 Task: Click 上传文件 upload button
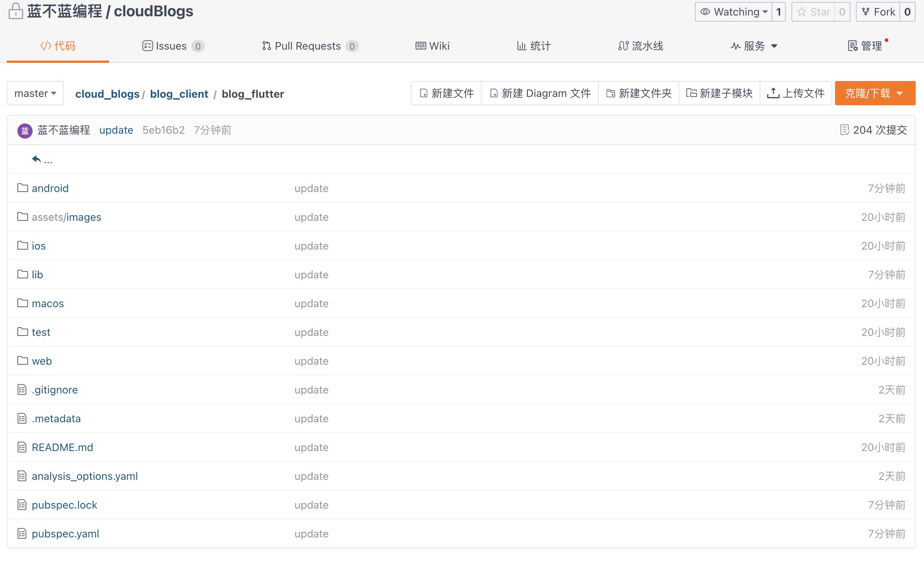tap(796, 93)
